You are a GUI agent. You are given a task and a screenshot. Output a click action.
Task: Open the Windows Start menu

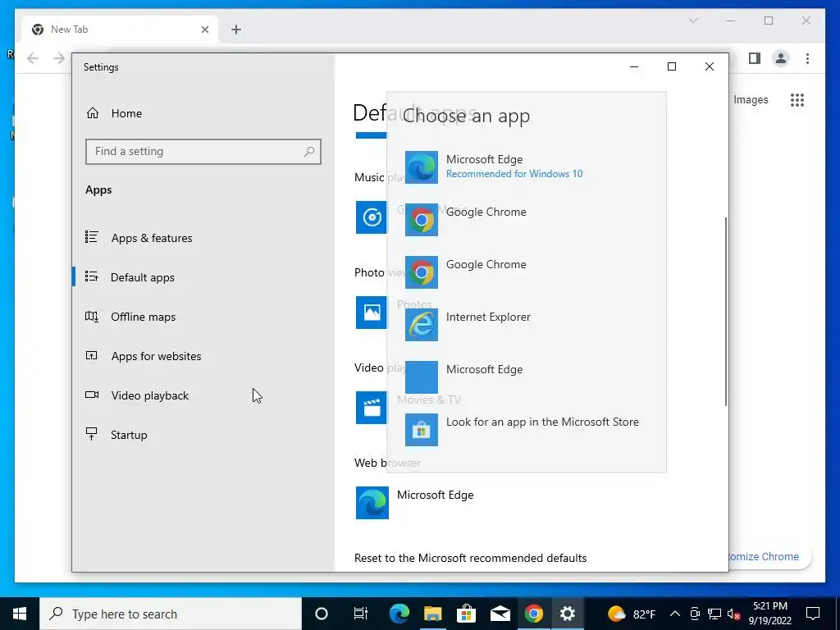tap(20, 614)
